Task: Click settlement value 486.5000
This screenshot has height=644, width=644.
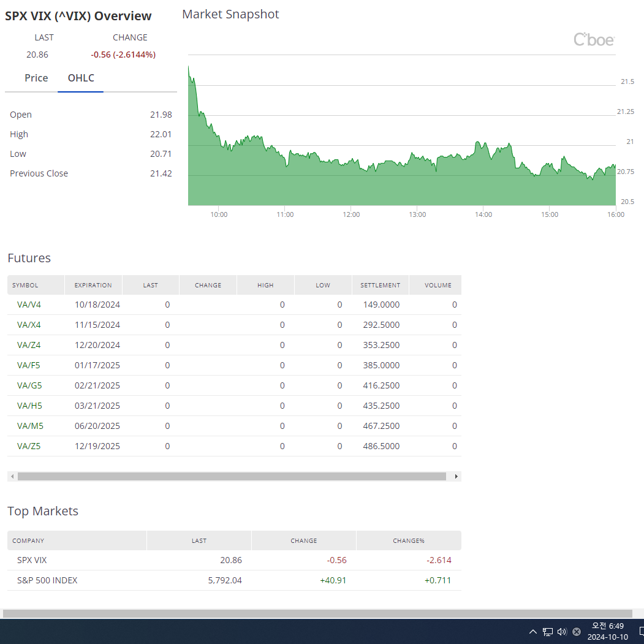Action: [x=381, y=446]
